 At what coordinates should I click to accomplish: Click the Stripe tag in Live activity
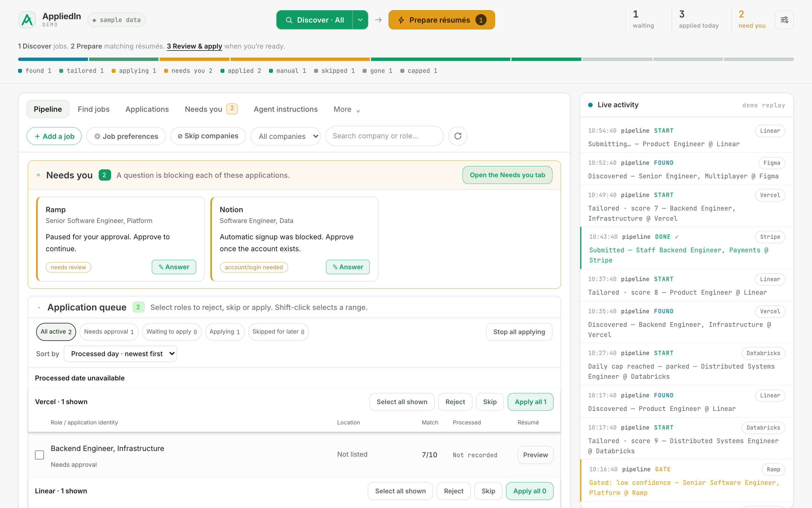pyautogui.click(x=770, y=237)
